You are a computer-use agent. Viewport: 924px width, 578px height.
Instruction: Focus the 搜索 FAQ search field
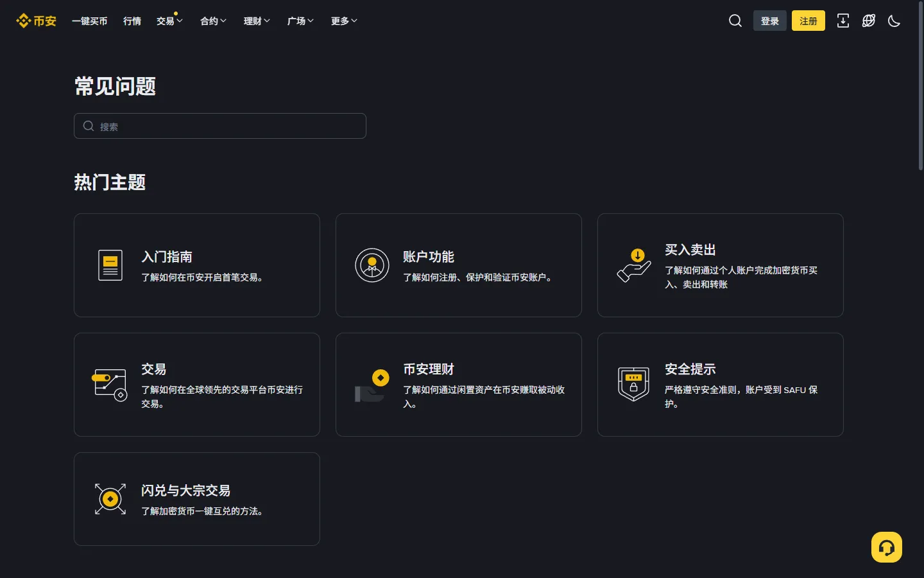click(220, 126)
